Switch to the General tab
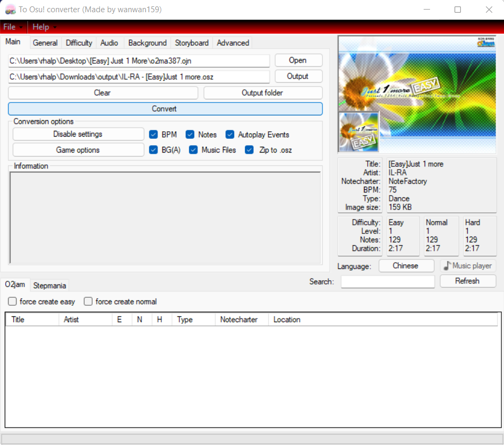Image resolution: width=504 pixels, height=445 pixels. coord(45,43)
